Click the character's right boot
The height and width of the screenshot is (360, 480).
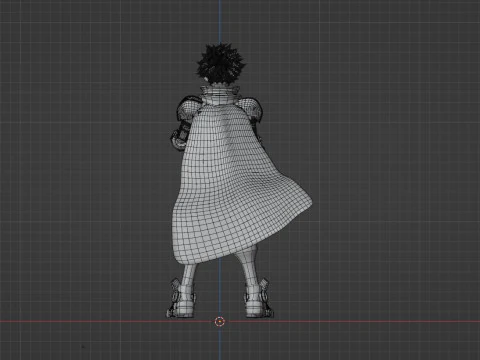[258, 298]
